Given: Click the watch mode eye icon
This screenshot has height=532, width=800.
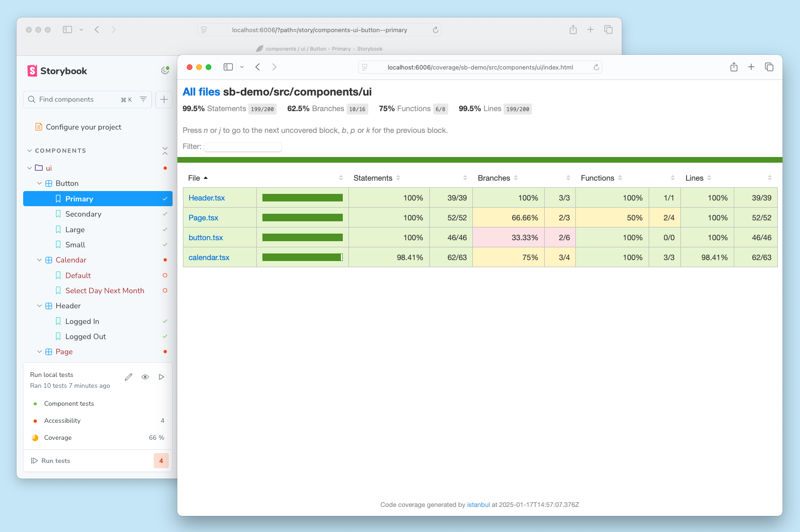Looking at the screenshot, I should pos(145,377).
